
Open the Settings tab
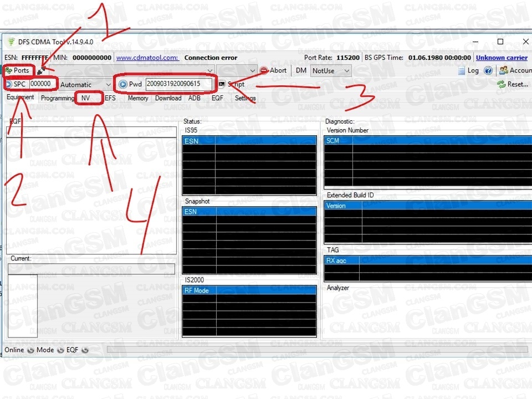245,98
